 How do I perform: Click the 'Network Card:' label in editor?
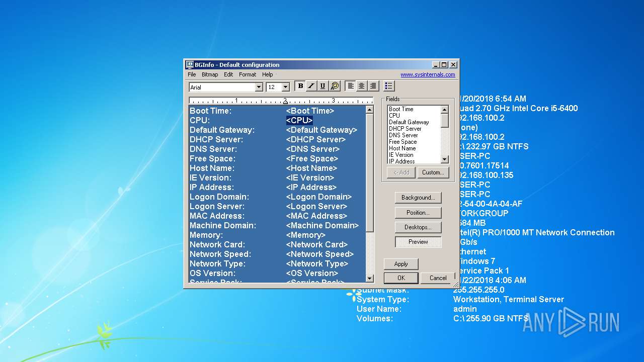pos(218,244)
